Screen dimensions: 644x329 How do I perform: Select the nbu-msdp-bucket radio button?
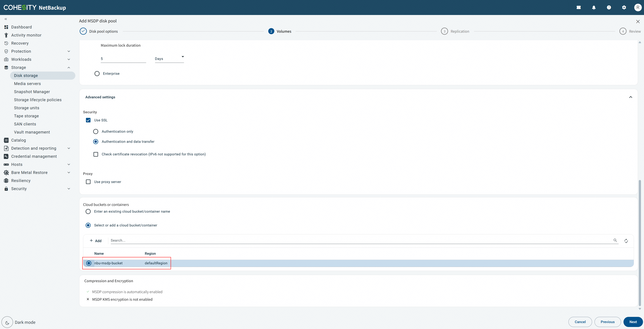point(89,263)
